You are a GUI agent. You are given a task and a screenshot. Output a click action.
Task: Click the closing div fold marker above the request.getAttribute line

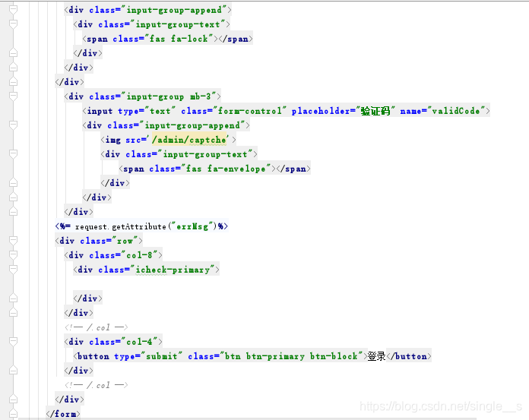coord(13,212)
